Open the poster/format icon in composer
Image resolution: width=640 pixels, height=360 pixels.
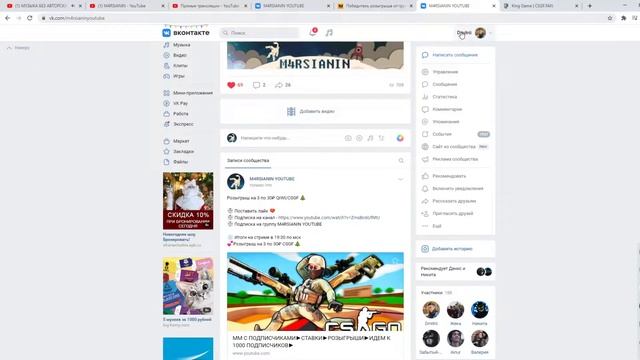(381, 138)
